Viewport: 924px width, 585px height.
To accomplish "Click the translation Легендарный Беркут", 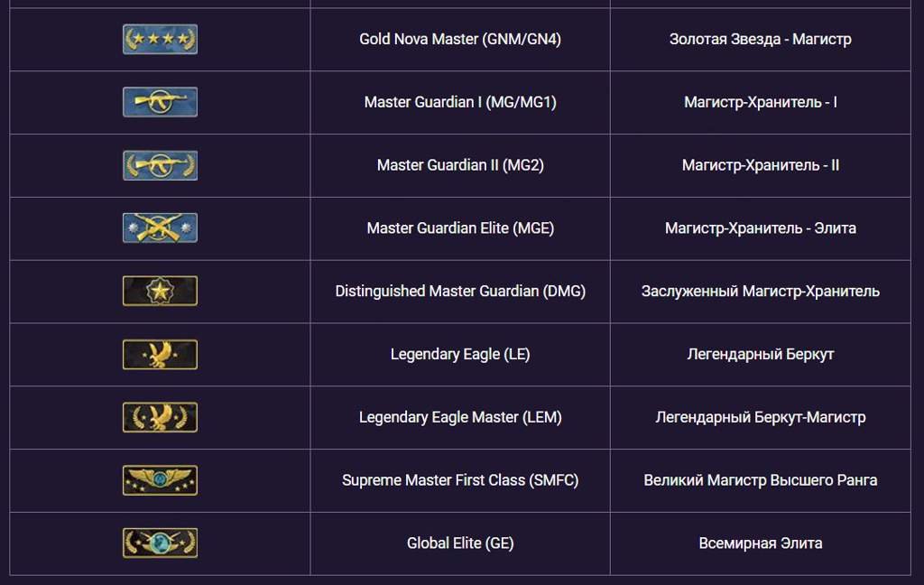I will 760,354.
